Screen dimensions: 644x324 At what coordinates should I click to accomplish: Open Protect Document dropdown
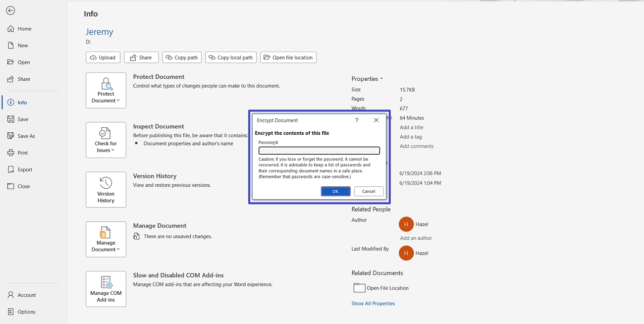(x=106, y=91)
